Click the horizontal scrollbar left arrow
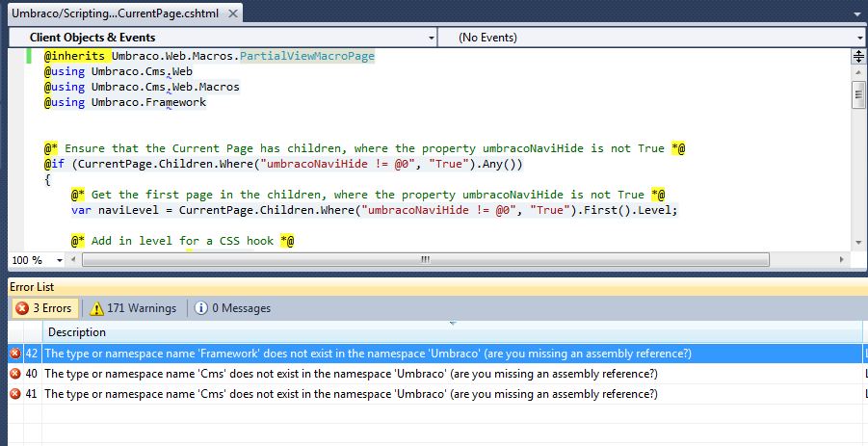Viewport: 868px width, 446px height. coord(73,259)
